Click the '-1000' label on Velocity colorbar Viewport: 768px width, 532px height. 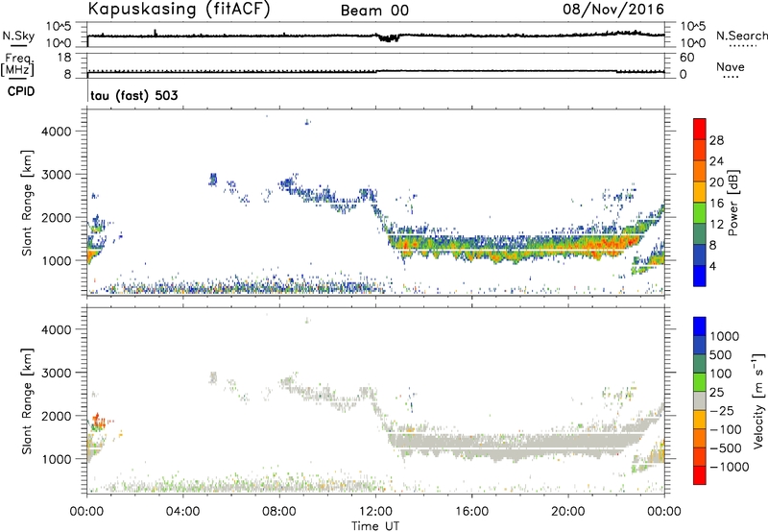[x=730, y=467]
